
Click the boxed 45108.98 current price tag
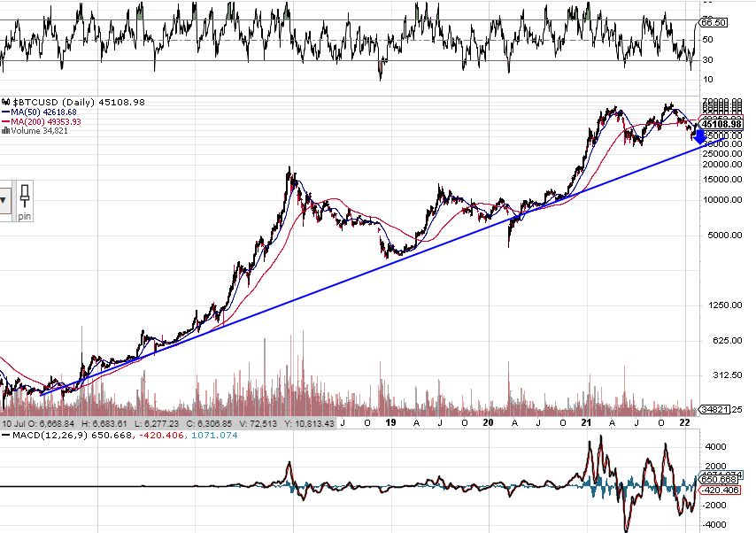[x=721, y=125]
